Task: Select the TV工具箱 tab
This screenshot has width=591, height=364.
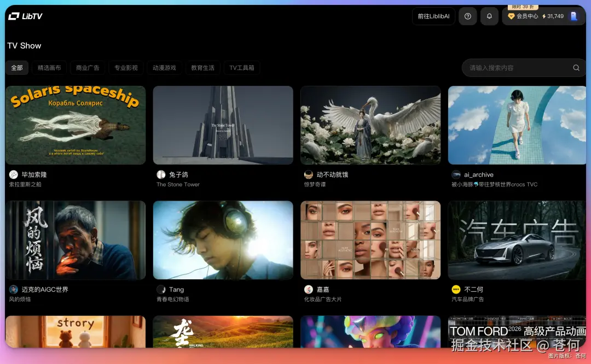Action: pyautogui.click(x=242, y=68)
